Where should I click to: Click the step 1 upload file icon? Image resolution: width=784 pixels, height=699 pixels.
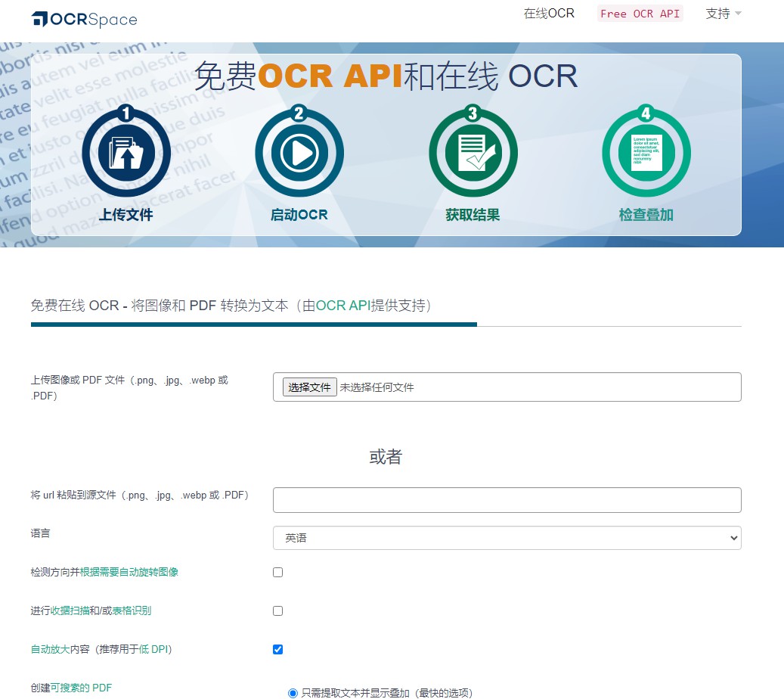point(126,151)
